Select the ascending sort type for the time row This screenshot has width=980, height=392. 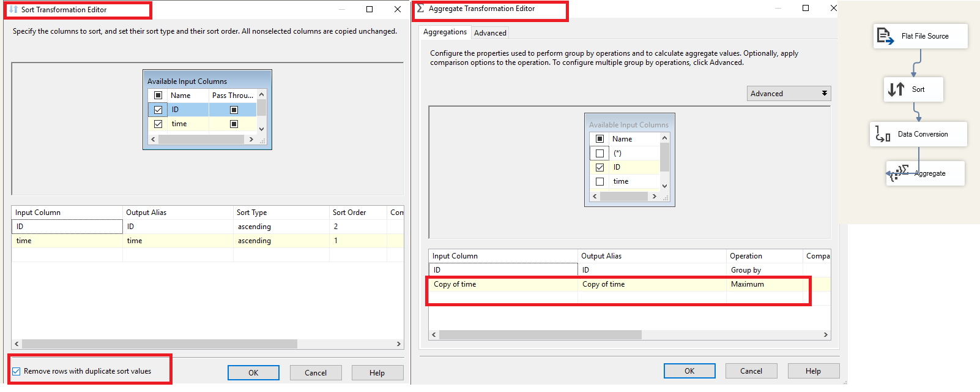point(281,241)
